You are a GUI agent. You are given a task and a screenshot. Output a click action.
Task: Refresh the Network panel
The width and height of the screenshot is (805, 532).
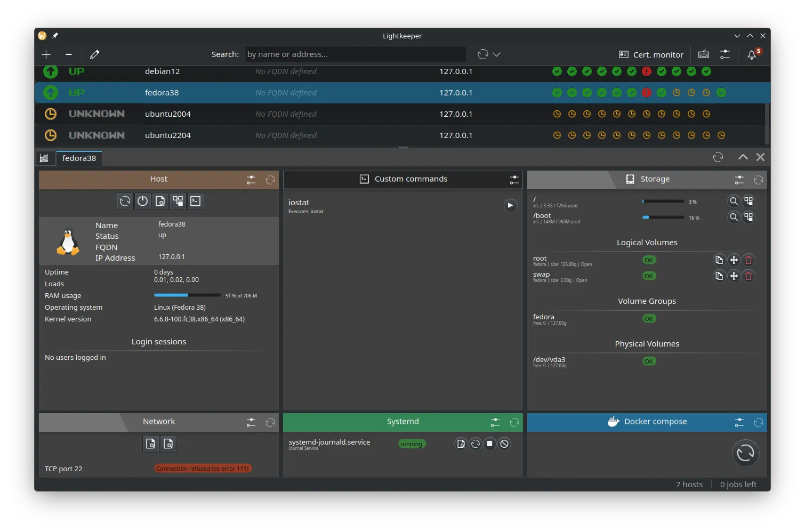tap(270, 422)
